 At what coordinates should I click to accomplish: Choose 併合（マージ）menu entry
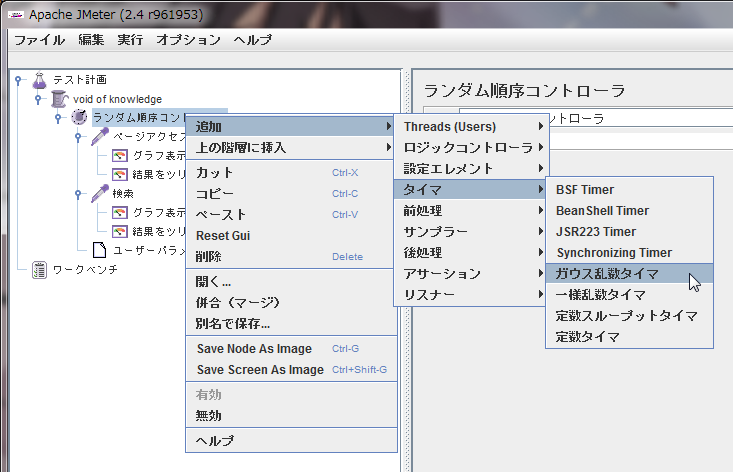click(290, 303)
